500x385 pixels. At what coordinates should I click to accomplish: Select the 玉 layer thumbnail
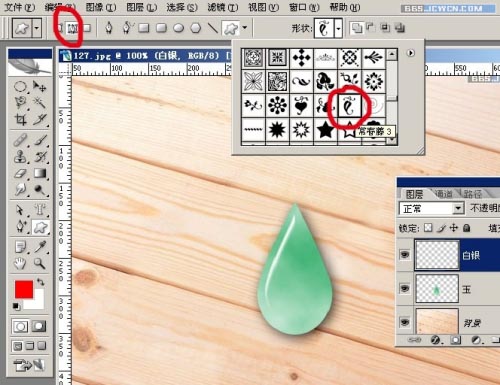coord(437,289)
